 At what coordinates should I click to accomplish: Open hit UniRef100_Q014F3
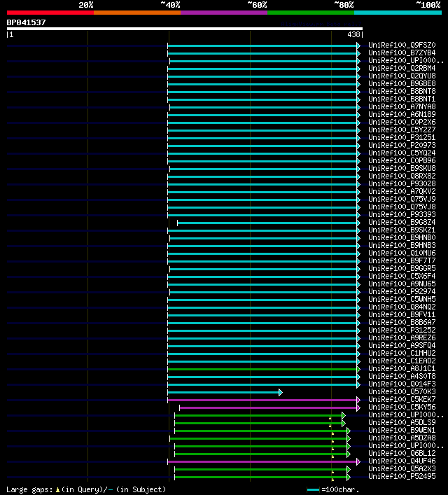pyautogui.click(x=402, y=384)
